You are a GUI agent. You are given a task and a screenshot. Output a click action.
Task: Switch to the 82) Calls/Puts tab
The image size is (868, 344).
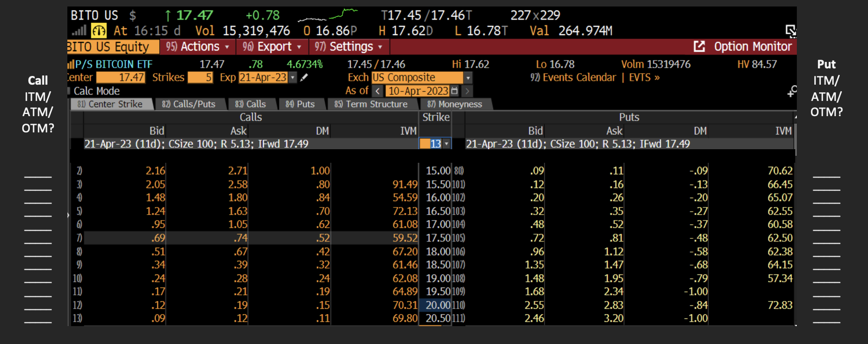(x=189, y=104)
